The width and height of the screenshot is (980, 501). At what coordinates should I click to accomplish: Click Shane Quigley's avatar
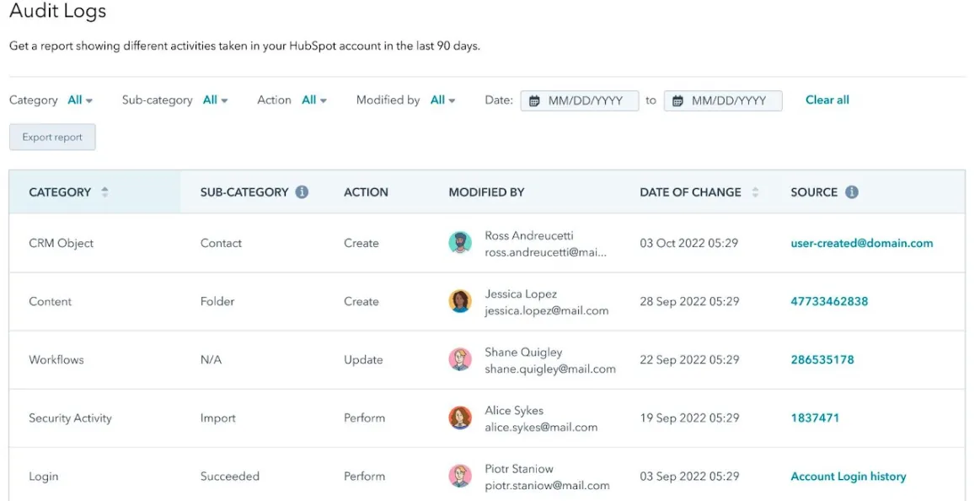click(x=460, y=359)
